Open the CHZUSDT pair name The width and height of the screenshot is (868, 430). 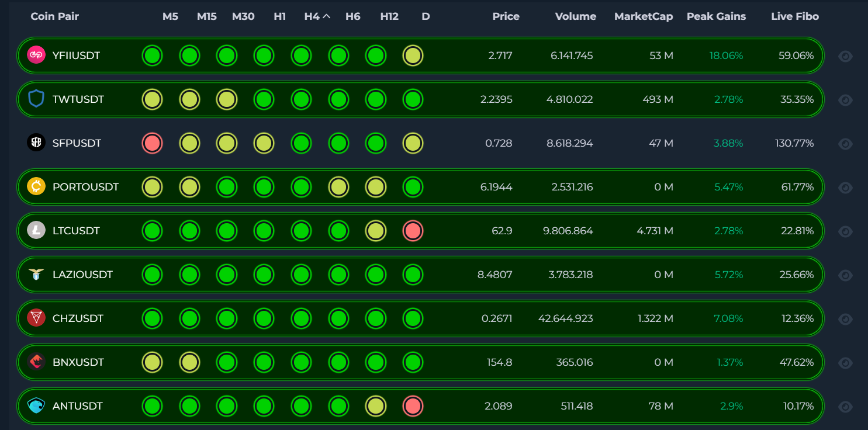(x=78, y=318)
